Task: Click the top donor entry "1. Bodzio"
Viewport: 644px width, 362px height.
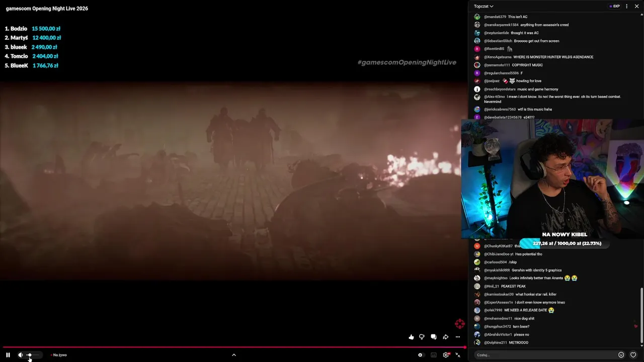Action: pos(33,29)
